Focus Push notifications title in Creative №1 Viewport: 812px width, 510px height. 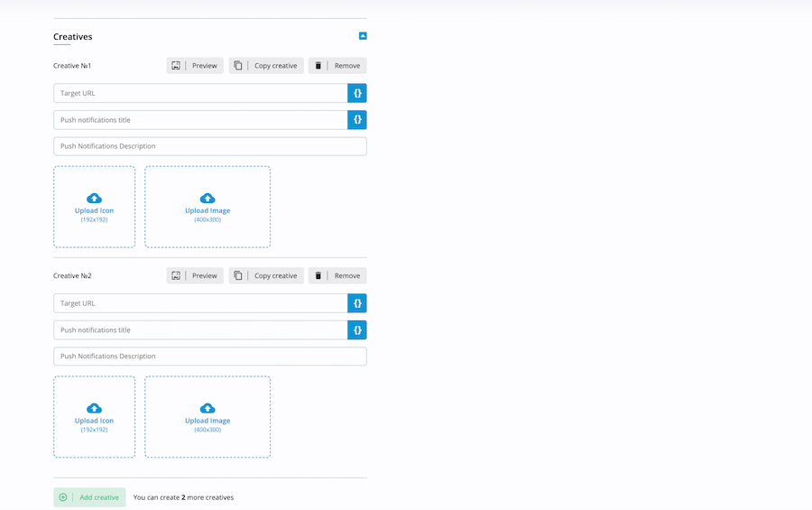[x=200, y=120]
